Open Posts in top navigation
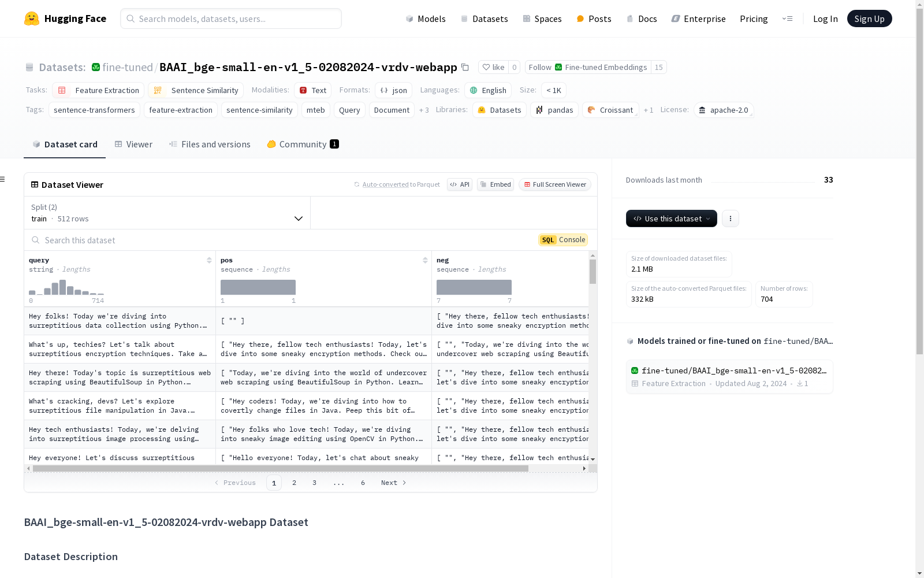 point(594,18)
